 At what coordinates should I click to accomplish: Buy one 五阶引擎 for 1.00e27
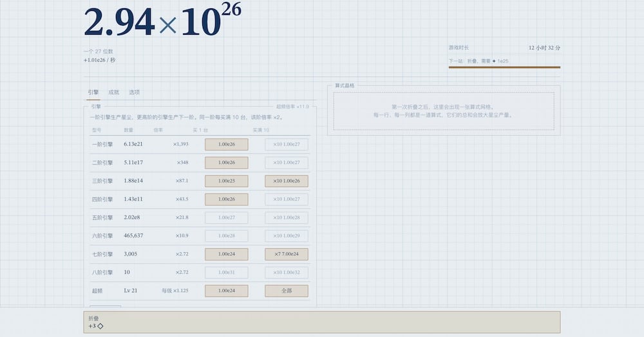pyautogui.click(x=226, y=217)
